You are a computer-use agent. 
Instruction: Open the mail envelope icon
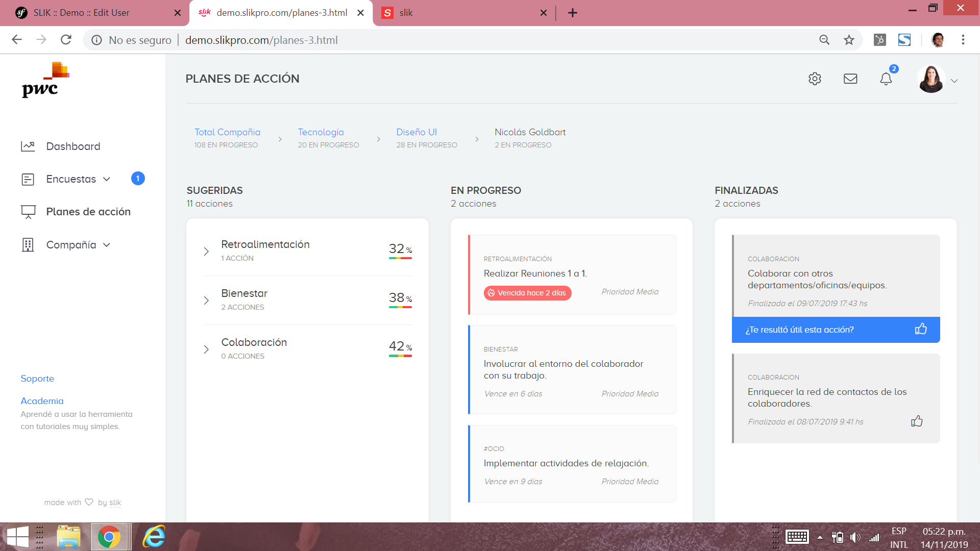850,79
